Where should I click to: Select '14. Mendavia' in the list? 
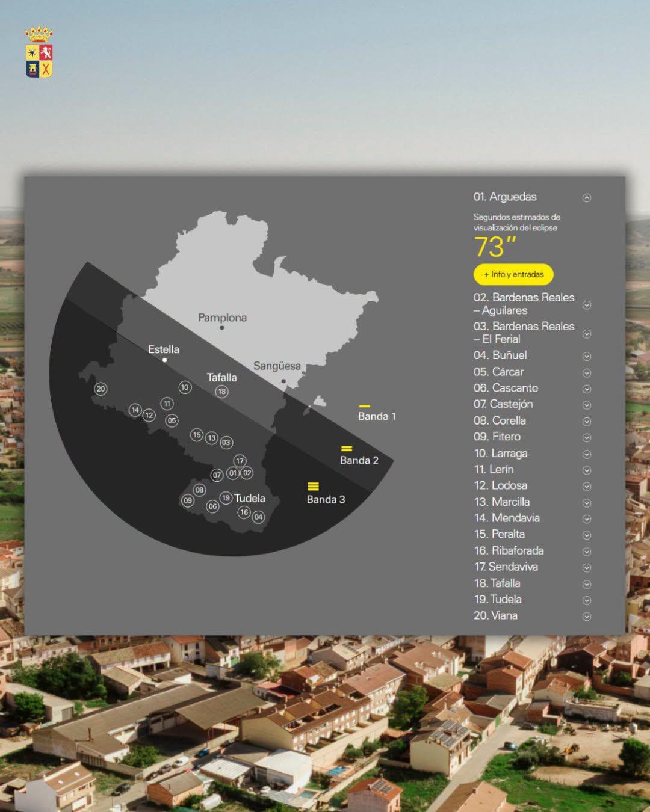click(507, 518)
